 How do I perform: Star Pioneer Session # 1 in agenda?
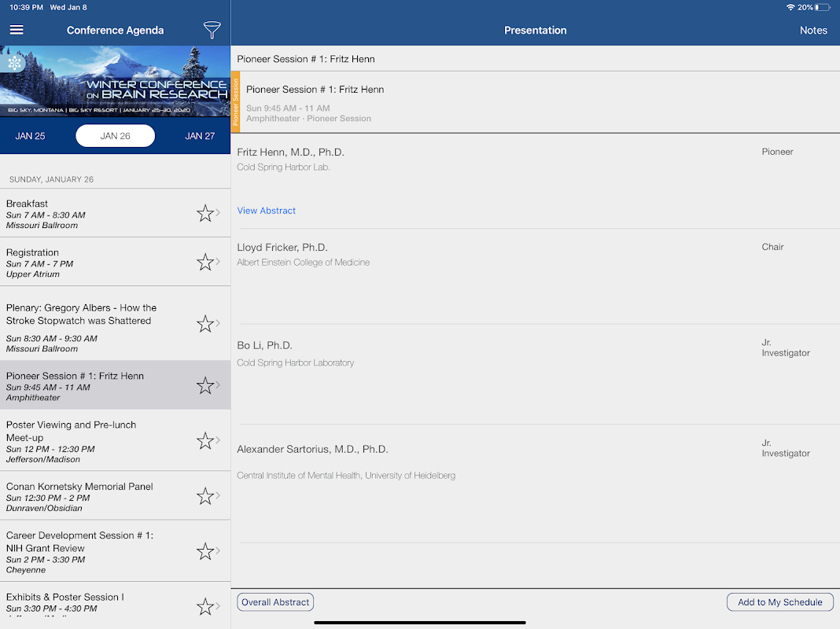tap(205, 385)
